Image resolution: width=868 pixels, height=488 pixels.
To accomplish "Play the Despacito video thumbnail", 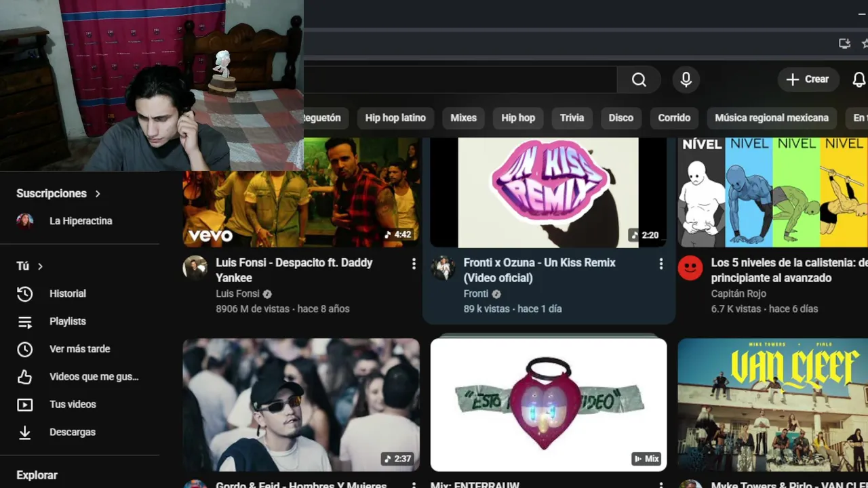I will point(301,192).
